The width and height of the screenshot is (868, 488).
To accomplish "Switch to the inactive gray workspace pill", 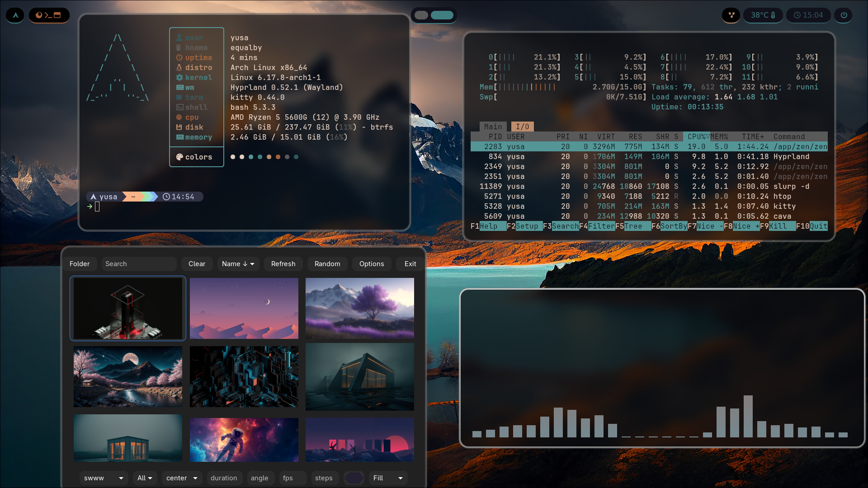I will pos(421,15).
